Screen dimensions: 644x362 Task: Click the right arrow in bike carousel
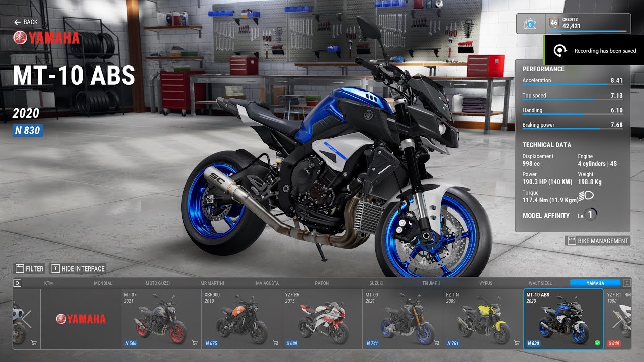click(x=617, y=319)
